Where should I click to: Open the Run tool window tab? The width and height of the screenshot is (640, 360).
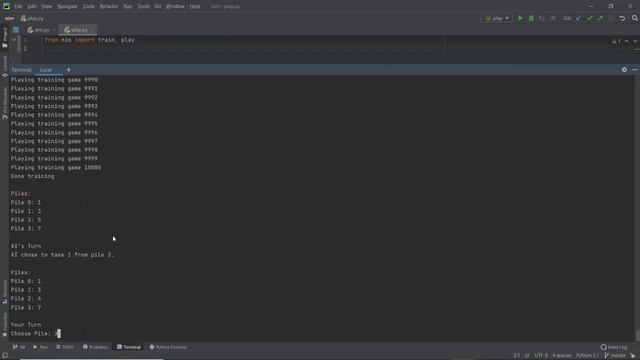pyautogui.click(x=40, y=347)
